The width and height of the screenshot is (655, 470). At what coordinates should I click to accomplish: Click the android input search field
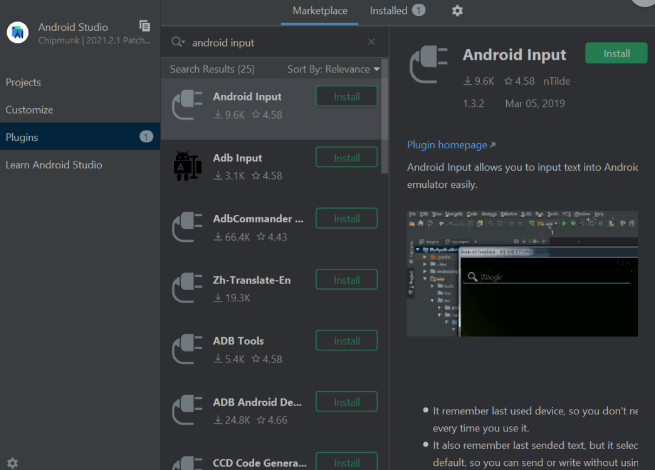pyautogui.click(x=276, y=42)
